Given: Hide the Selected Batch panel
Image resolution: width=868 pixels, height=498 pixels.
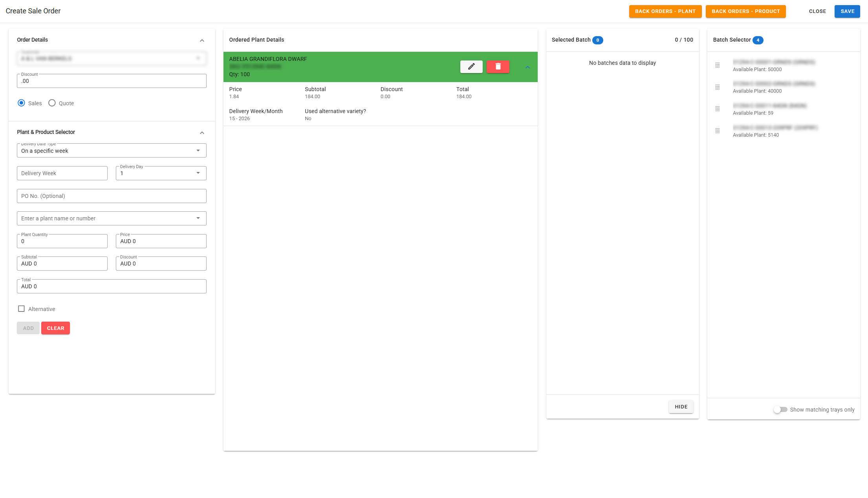Looking at the screenshot, I should (681, 406).
